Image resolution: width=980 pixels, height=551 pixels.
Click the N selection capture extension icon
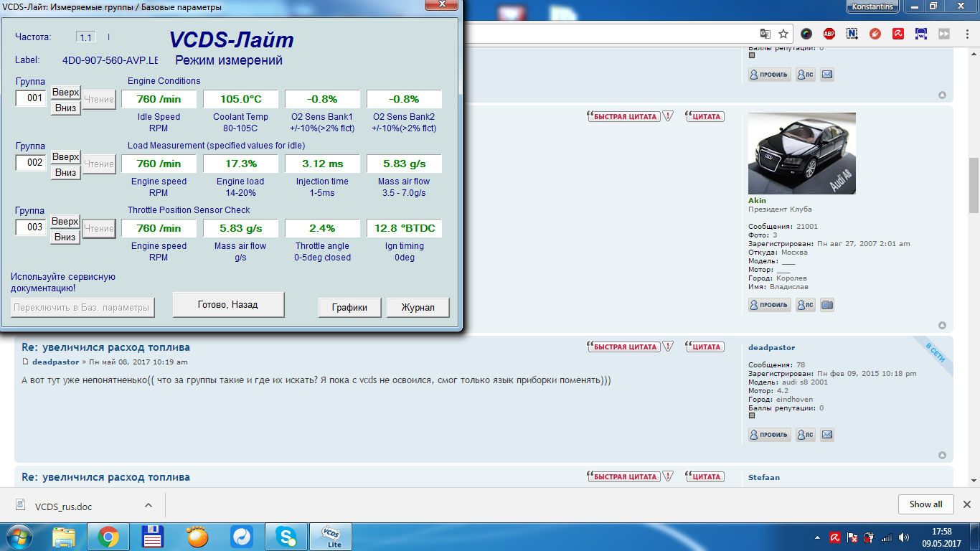(852, 34)
